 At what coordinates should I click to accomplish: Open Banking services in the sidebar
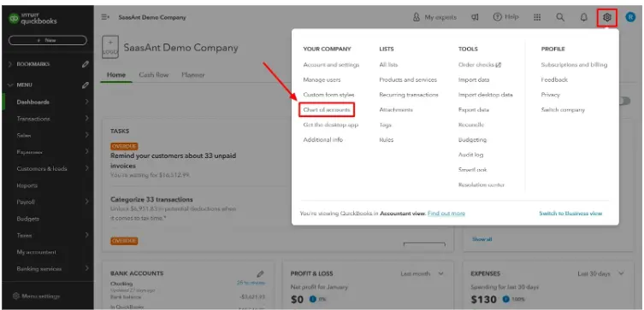click(x=39, y=269)
